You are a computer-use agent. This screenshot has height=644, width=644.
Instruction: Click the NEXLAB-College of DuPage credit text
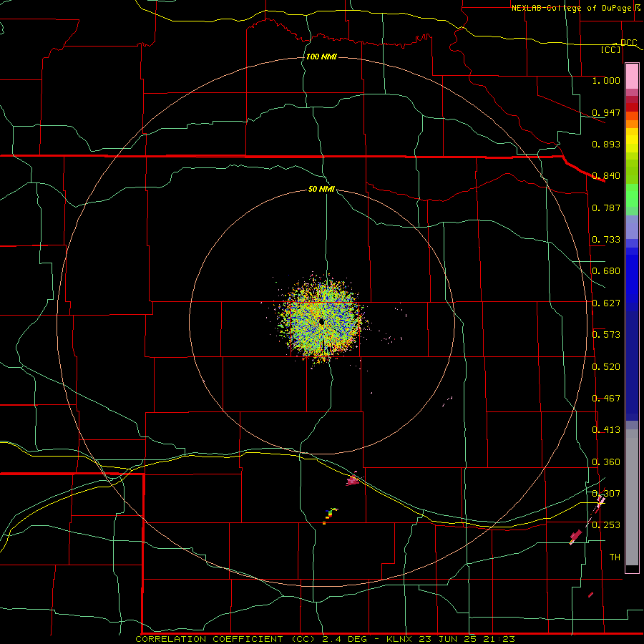tap(571, 8)
